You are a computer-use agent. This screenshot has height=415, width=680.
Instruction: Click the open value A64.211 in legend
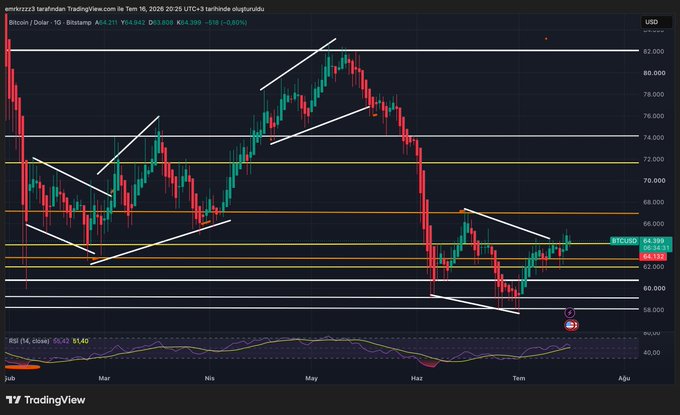pyautogui.click(x=106, y=23)
